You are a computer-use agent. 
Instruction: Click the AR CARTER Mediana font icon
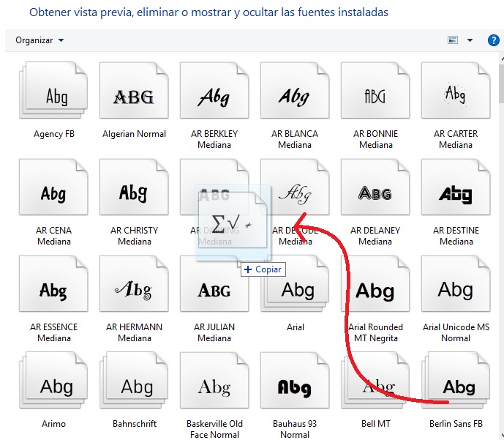point(456,95)
